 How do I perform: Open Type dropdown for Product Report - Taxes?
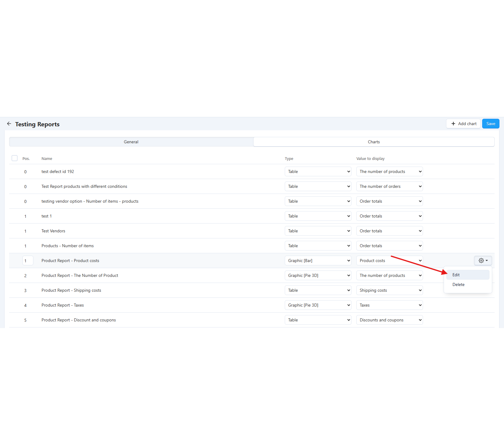pyautogui.click(x=318, y=305)
